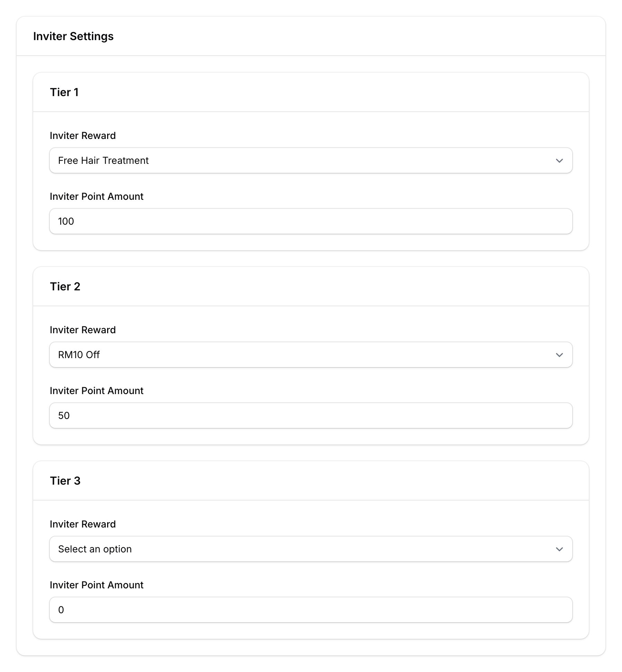Click the Tier 2 Inviter Point Amount label
622x672 pixels.
point(97,391)
